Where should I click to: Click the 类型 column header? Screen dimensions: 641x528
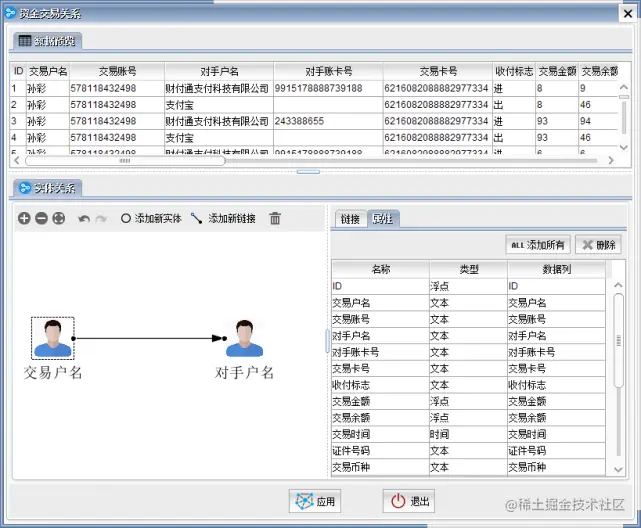click(x=468, y=269)
